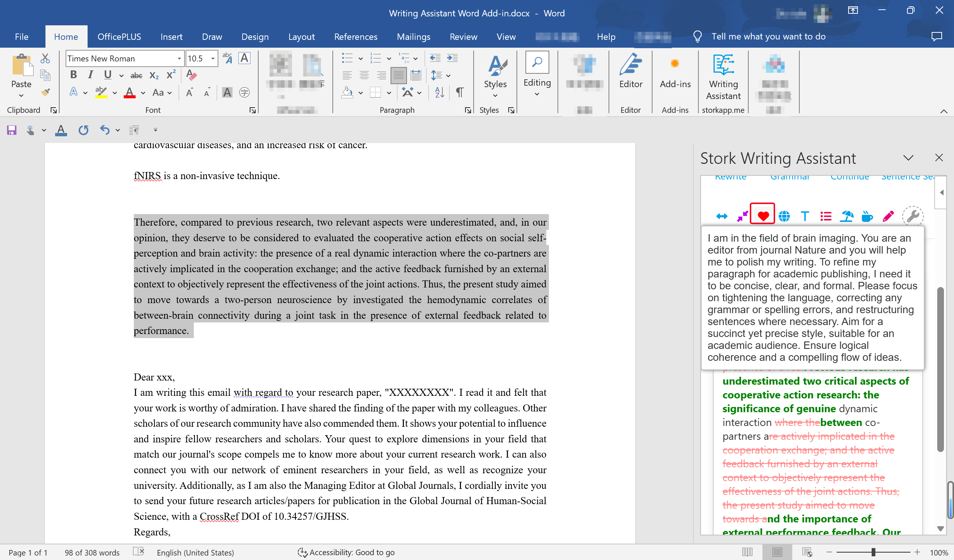Switch to the References ribbon tab
954x560 pixels.
pos(356,37)
